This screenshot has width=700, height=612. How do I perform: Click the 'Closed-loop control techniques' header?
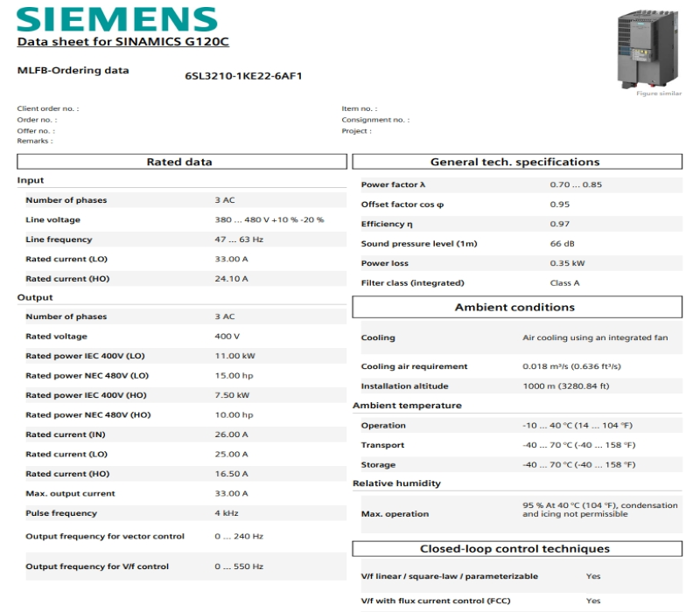pos(515,549)
